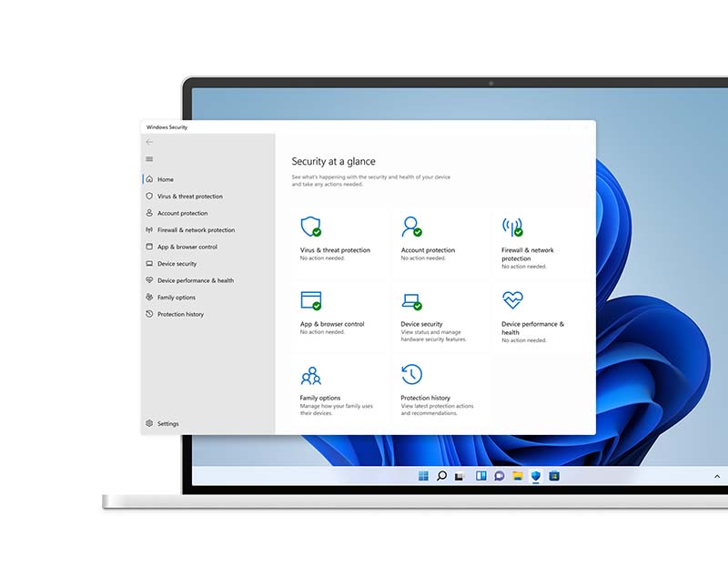Click the antenna icon beside Firewall in sidebar
The height and width of the screenshot is (577, 728).
coord(149,229)
